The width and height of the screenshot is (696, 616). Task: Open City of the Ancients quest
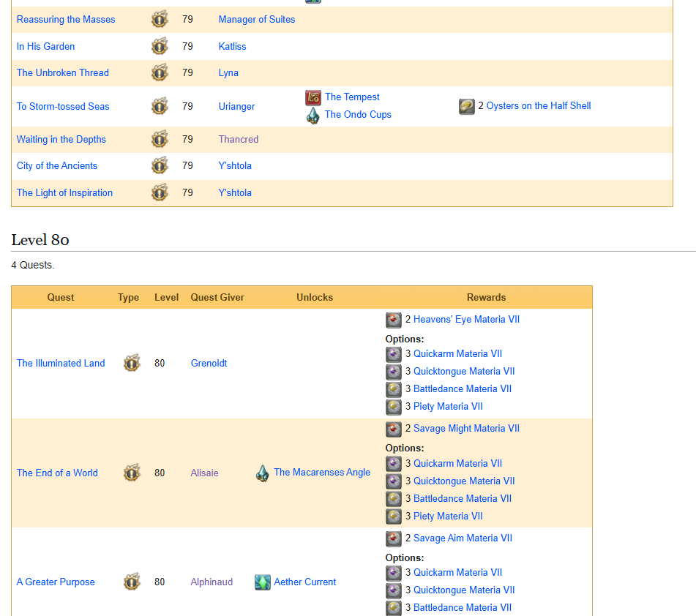(x=57, y=165)
